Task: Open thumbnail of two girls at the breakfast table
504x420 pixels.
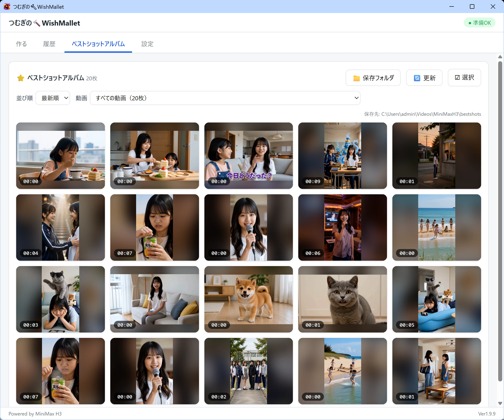Action: 155,155
